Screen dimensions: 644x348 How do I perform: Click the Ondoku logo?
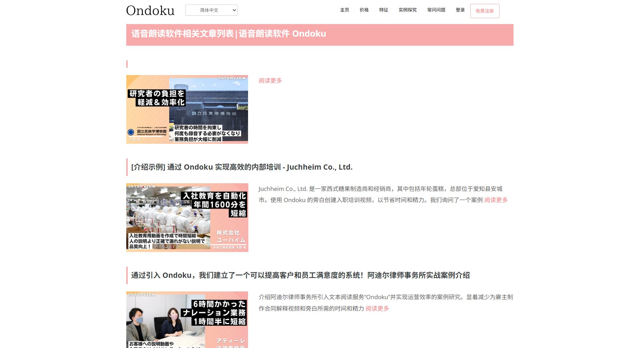pyautogui.click(x=150, y=10)
